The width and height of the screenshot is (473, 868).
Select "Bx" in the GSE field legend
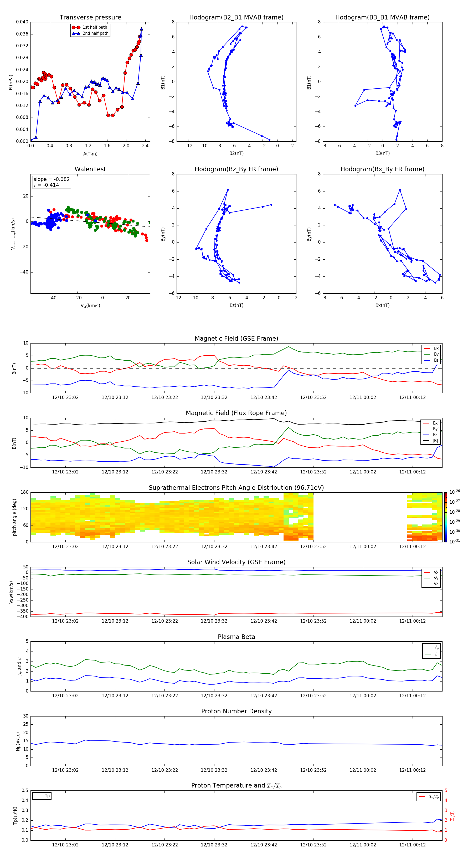point(436,349)
